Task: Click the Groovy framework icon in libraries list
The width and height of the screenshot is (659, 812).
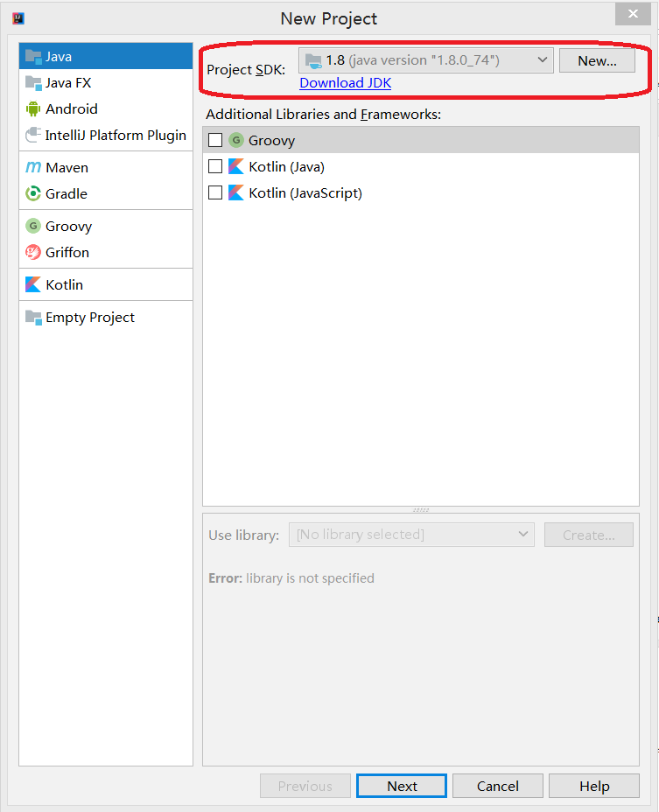Action: (x=236, y=140)
